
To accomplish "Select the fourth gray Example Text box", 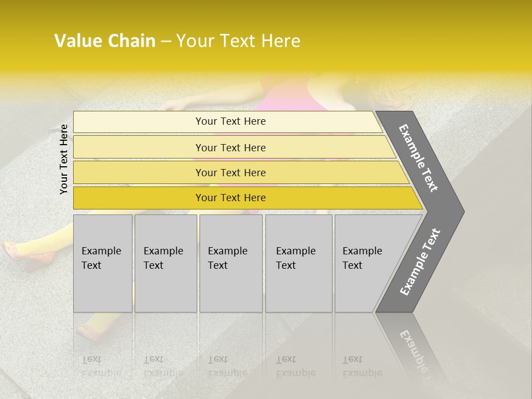I will pyautogui.click(x=298, y=263).
